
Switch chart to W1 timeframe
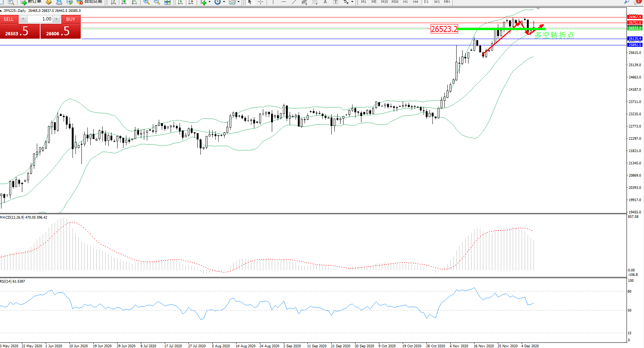437,2
